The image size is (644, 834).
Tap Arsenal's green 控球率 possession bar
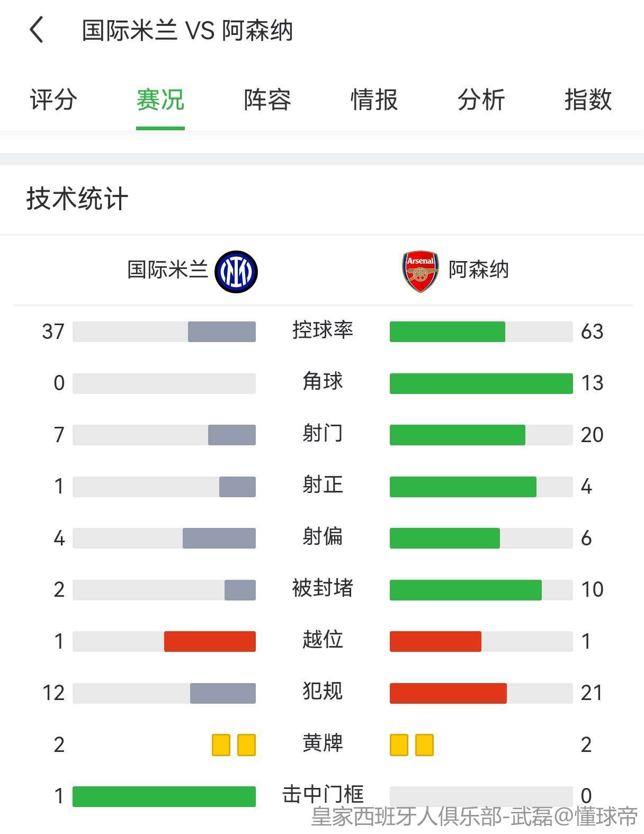pyautogui.click(x=448, y=331)
